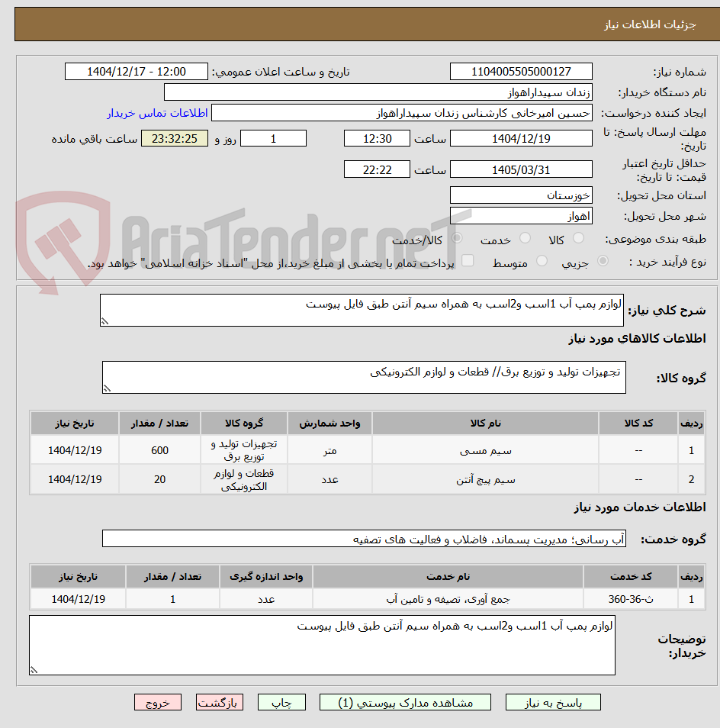Image resolution: width=720 pixels, height=728 pixels.
Task: Click the واحد اندازه گیری column header
Action: pos(266,576)
